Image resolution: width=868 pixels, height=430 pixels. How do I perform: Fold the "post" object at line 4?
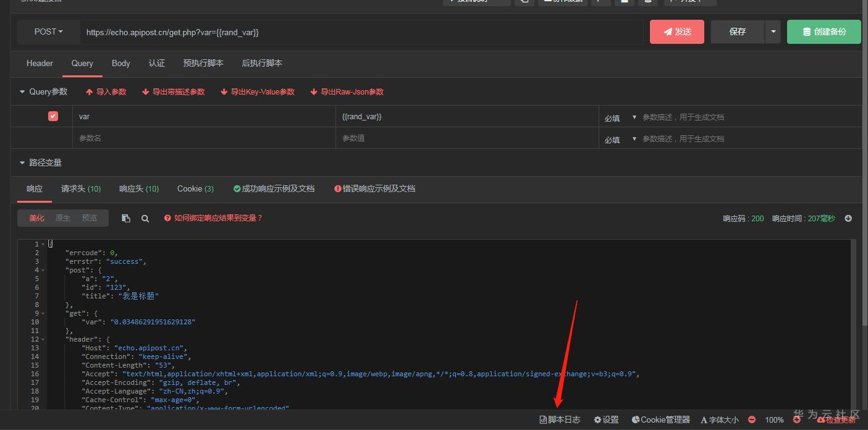pyautogui.click(x=43, y=270)
